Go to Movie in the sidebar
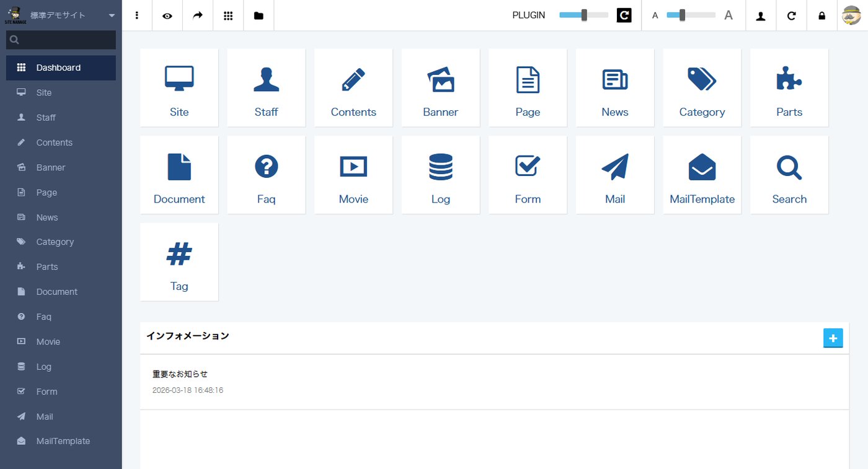Image resolution: width=868 pixels, height=469 pixels. [61, 341]
